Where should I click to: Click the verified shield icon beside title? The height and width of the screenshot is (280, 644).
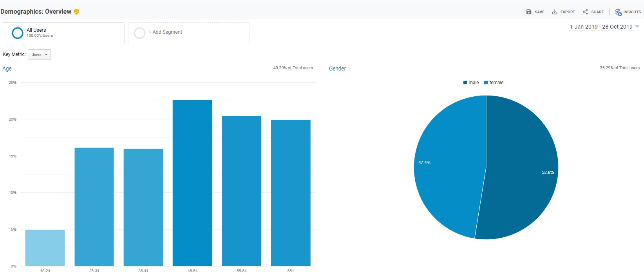point(76,12)
